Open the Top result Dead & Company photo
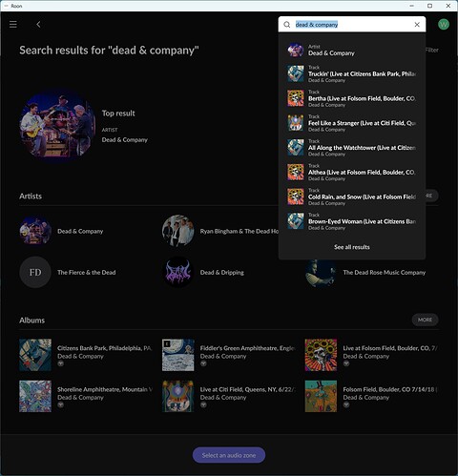This screenshot has width=458, height=476. [57, 126]
